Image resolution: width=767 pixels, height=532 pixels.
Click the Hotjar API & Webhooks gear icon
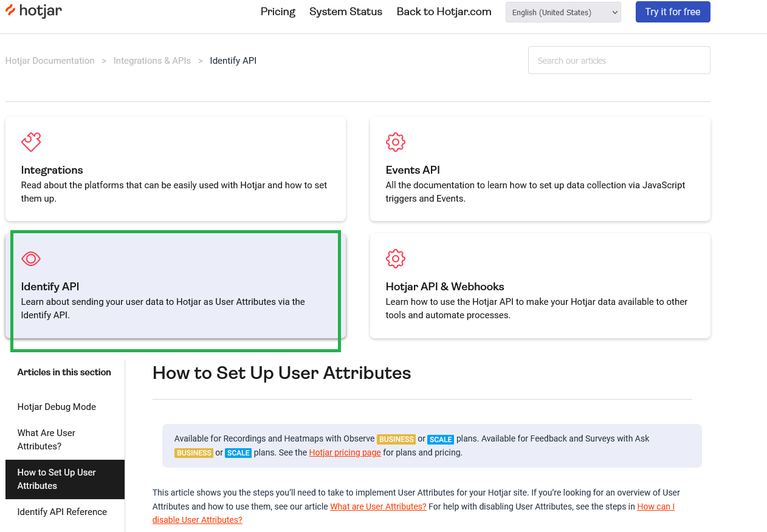coord(396,259)
